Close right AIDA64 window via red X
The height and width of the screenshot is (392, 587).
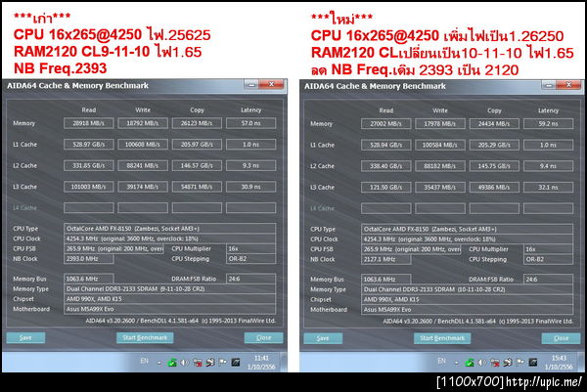point(569,85)
